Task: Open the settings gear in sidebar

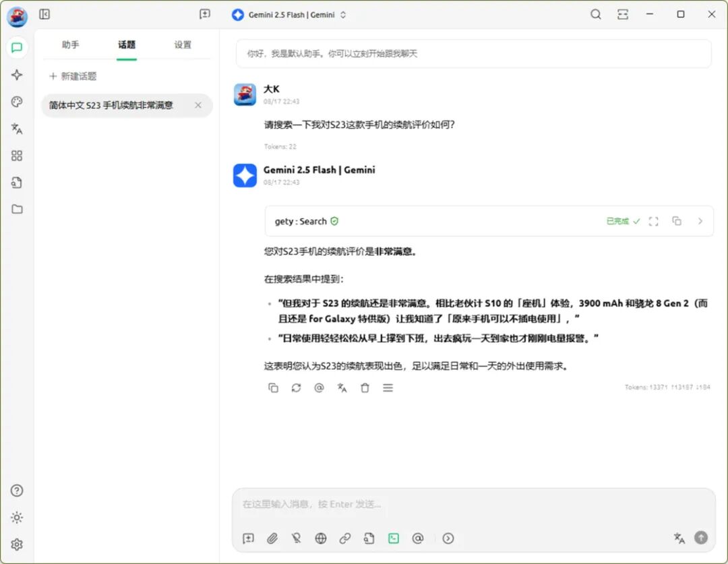Action: 17,544
